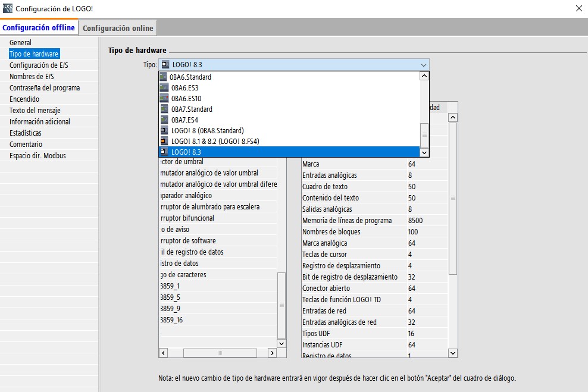This screenshot has width=588, height=392.
Task: Select the 8859_16 character set row
Action: coord(218,319)
